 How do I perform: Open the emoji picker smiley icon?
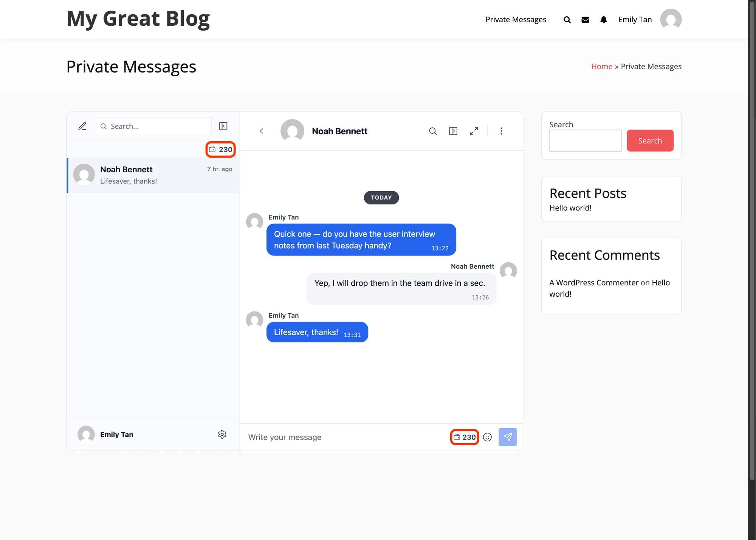click(488, 437)
